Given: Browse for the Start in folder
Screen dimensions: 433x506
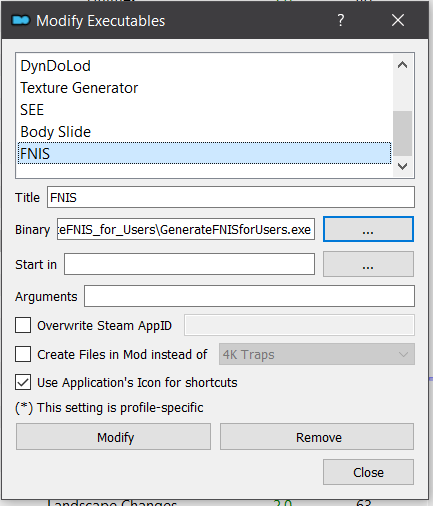Looking at the screenshot, I should click(x=368, y=264).
